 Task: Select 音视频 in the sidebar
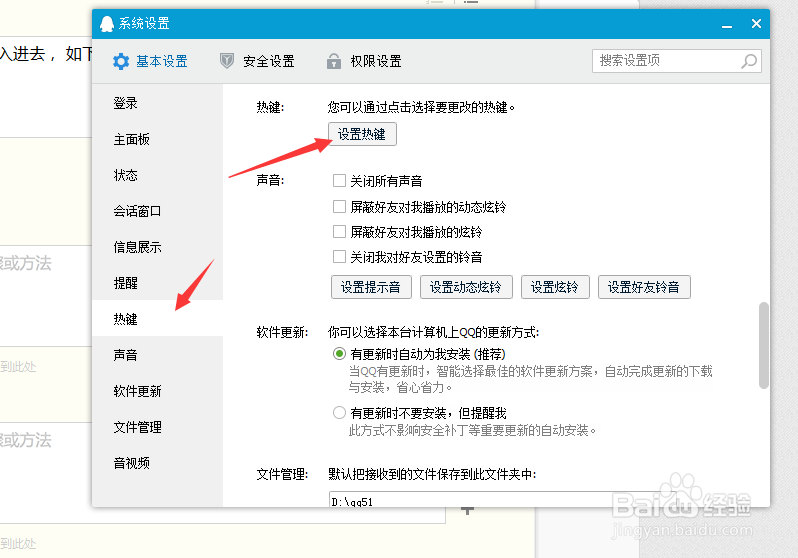(158, 463)
